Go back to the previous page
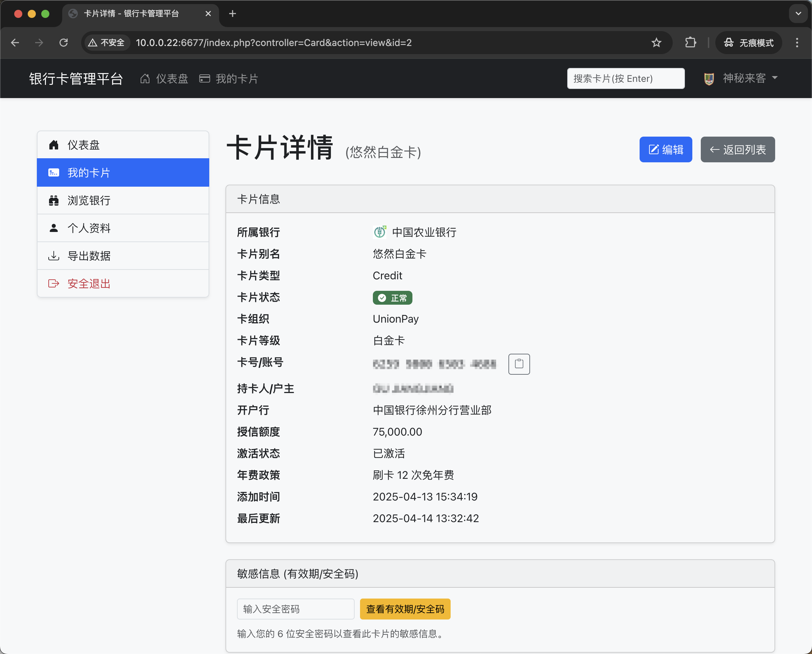812x654 pixels. [x=15, y=43]
